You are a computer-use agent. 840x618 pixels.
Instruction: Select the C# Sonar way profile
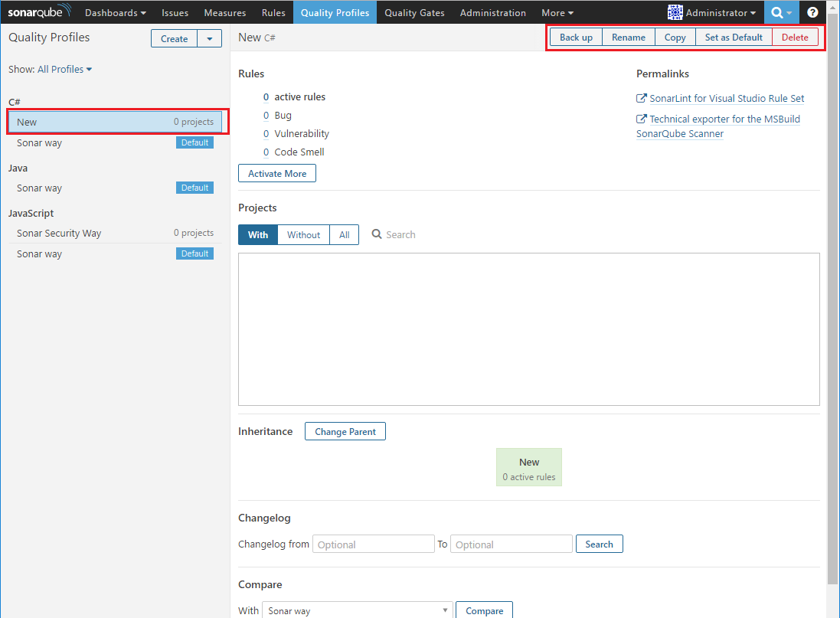click(115, 142)
